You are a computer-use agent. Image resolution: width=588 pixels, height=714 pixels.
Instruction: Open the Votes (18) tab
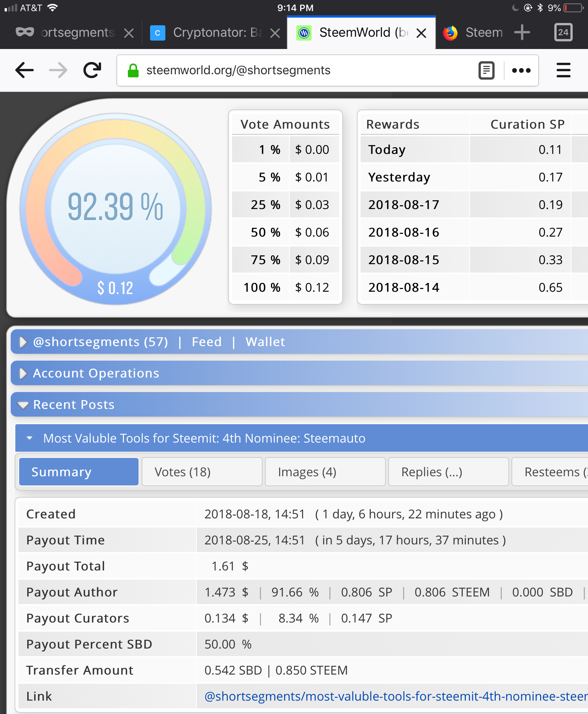click(x=202, y=472)
